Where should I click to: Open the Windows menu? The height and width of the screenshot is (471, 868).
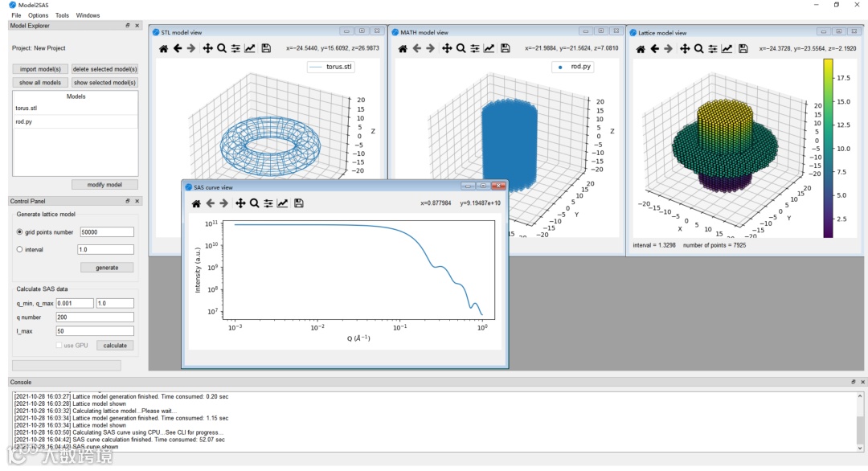click(x=88, y=15)
